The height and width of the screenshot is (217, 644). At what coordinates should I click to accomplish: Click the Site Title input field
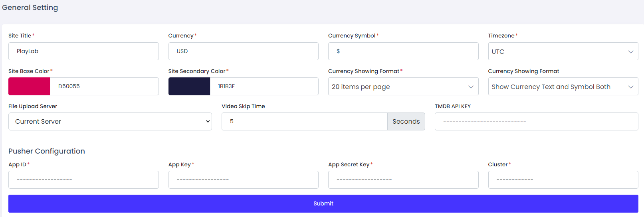[x=83, y=51]
